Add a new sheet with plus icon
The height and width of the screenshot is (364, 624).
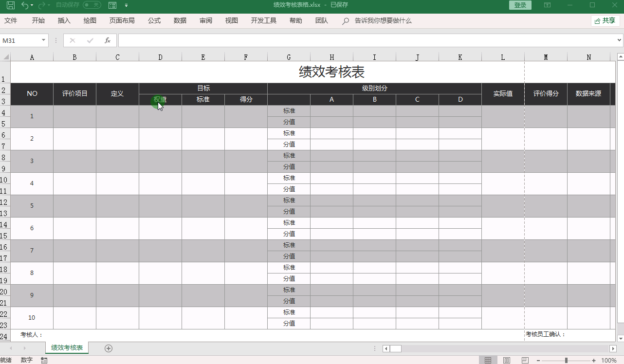(109, 348)
